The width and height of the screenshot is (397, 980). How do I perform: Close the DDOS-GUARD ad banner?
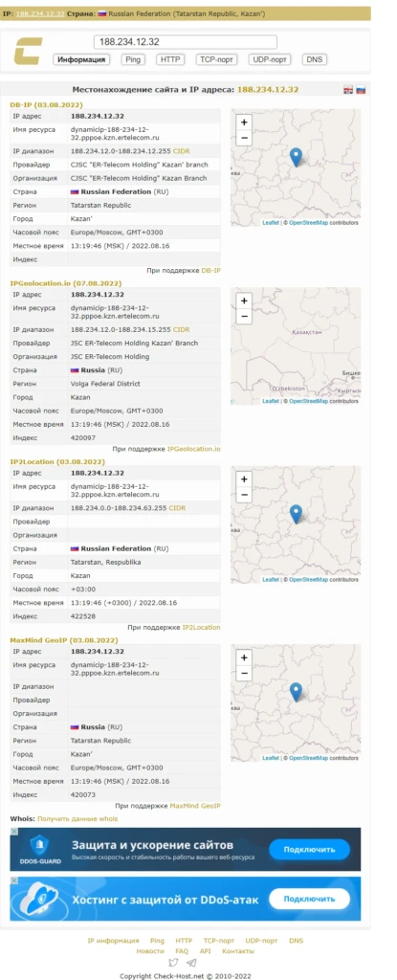click(13, 832)
